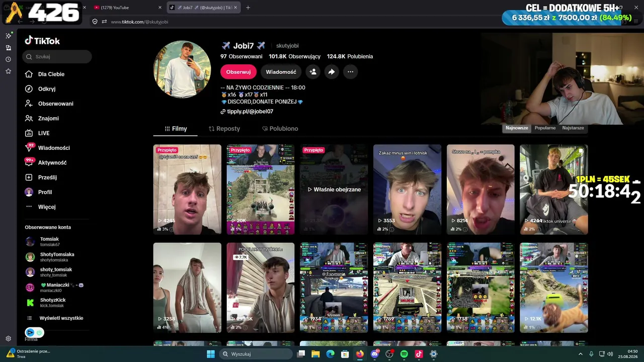This screenshot has width=644, height=362.
Task: Open the video with 1789 views
Action: (408, 288)
